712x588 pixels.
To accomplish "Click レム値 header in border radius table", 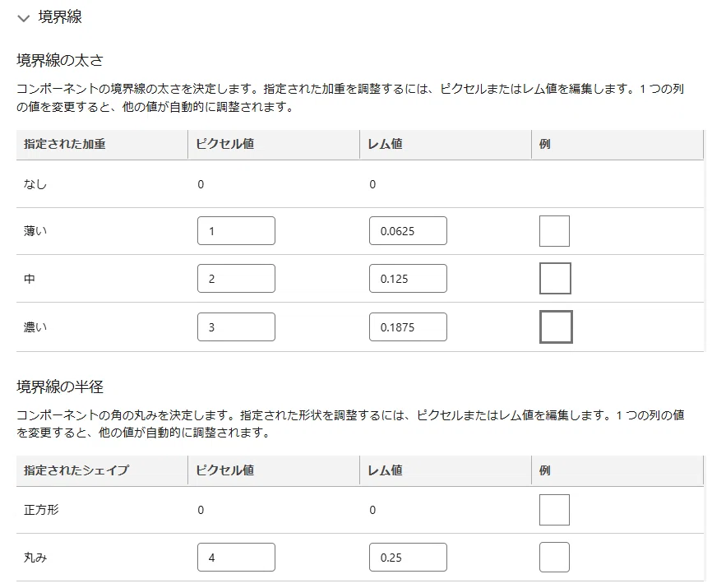I will click(x=385, y=470).
